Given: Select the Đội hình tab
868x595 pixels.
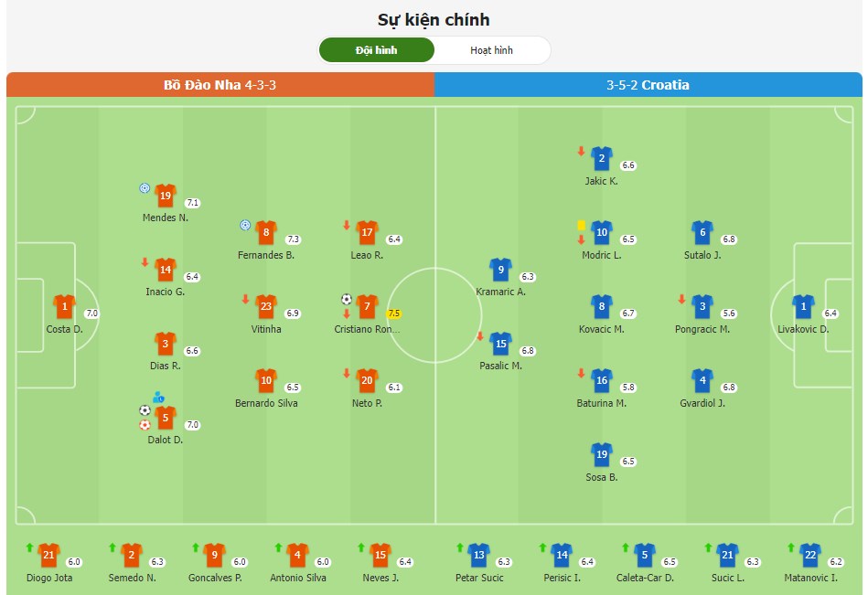Looking at the screenshot, I should [x=377, y=51].
